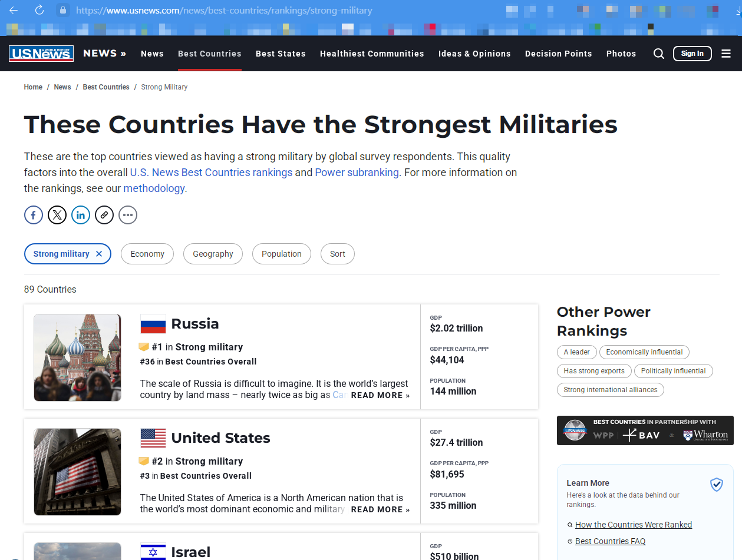Screen dimensions: 742x560
Task: Click the lock icon in address bar
Action: click(x=63, y=10)
